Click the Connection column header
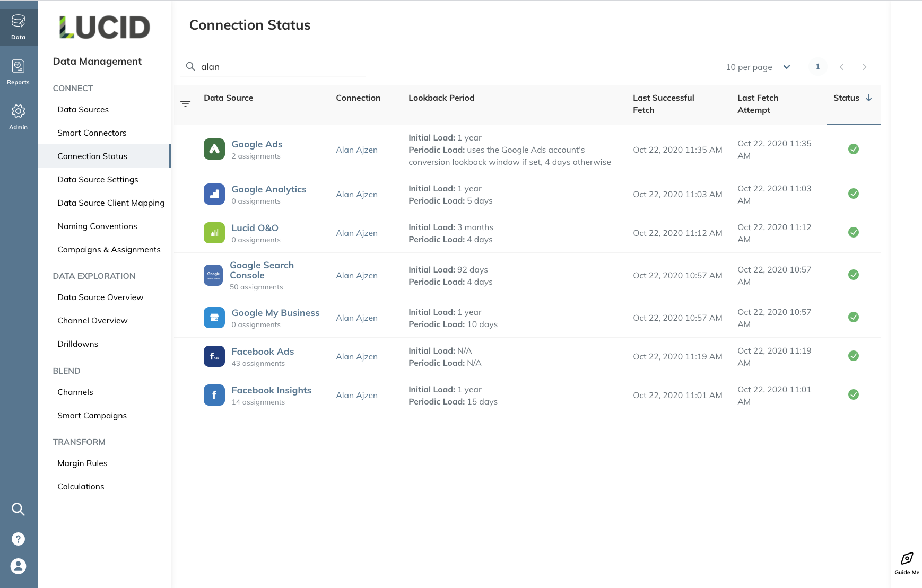The height and width of the screenshot is (588, 922). [x=358, y=98]
